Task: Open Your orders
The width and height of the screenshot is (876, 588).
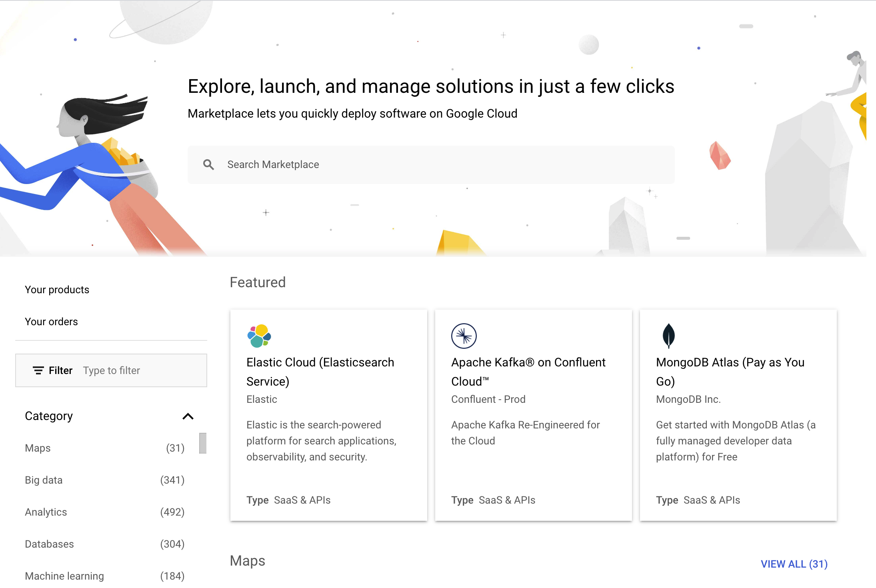Action: (51, 322)
